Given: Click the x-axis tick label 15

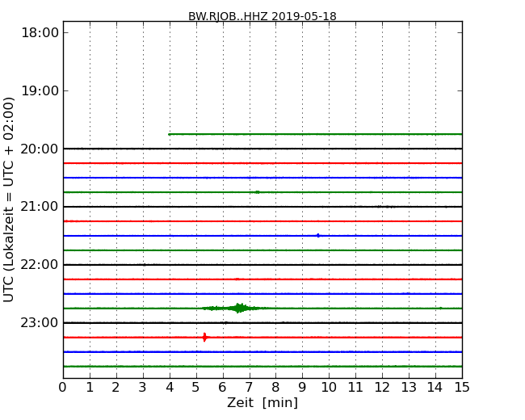Looking at the screenshot, I should [462, 387].
